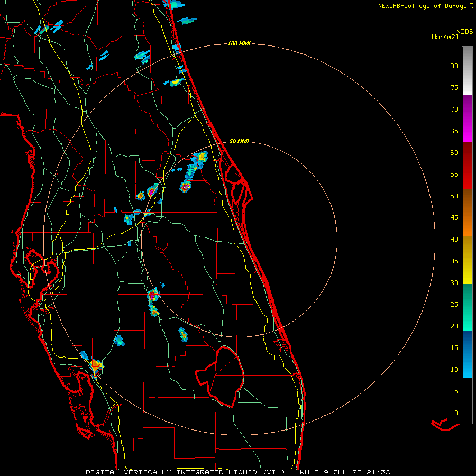
Task: Click the yellow segment of the color bar
Action: [x=467, y=260]
